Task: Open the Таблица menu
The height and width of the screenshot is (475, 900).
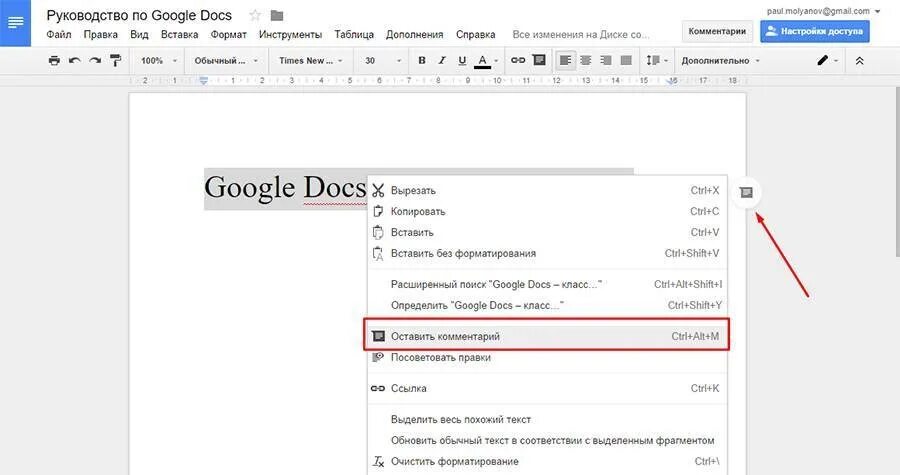Action: coord(354,34)
